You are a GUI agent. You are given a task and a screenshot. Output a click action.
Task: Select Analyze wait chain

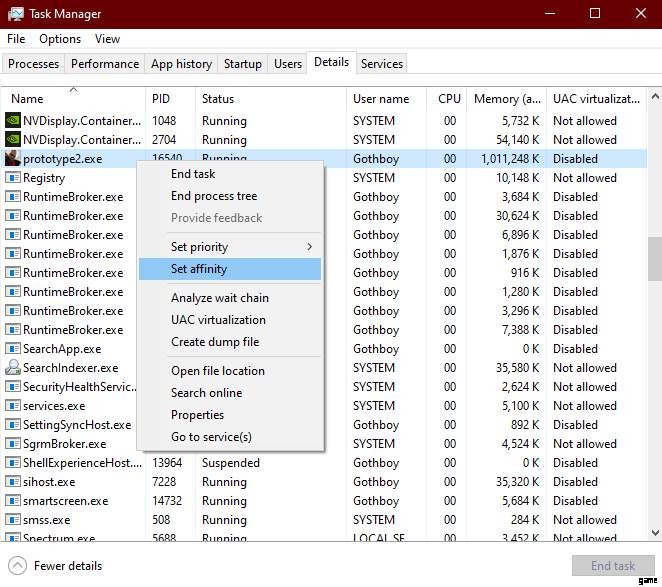coord(230,298)
